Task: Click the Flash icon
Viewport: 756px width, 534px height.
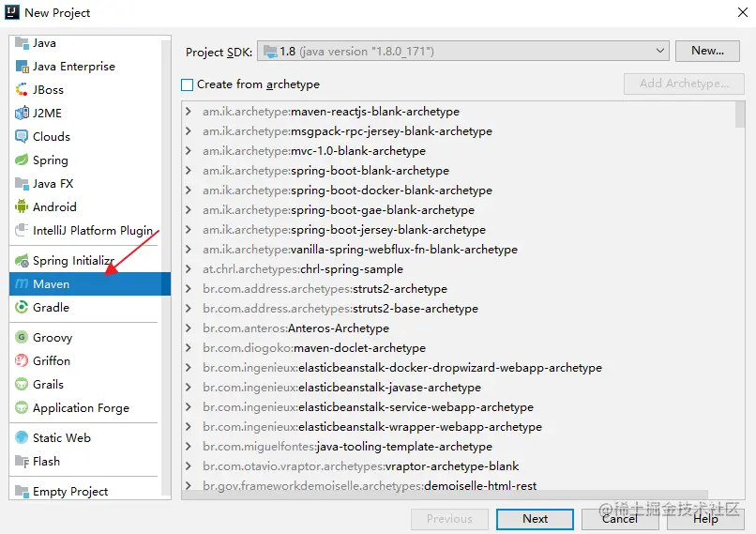Action: (22, 461)
